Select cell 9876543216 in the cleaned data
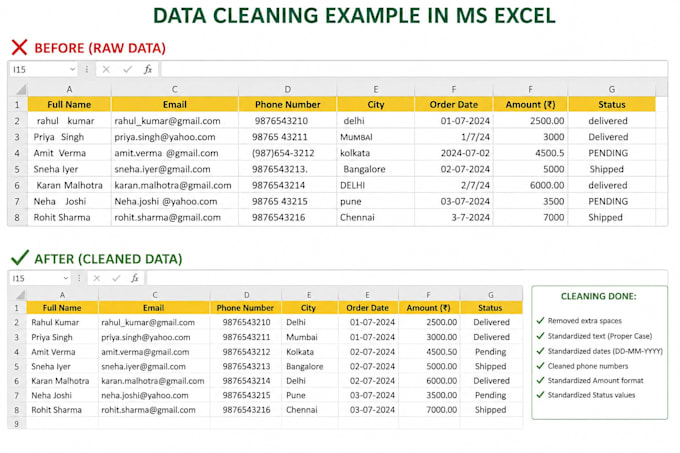The image size is (680, 453). (x=246, y=410)
